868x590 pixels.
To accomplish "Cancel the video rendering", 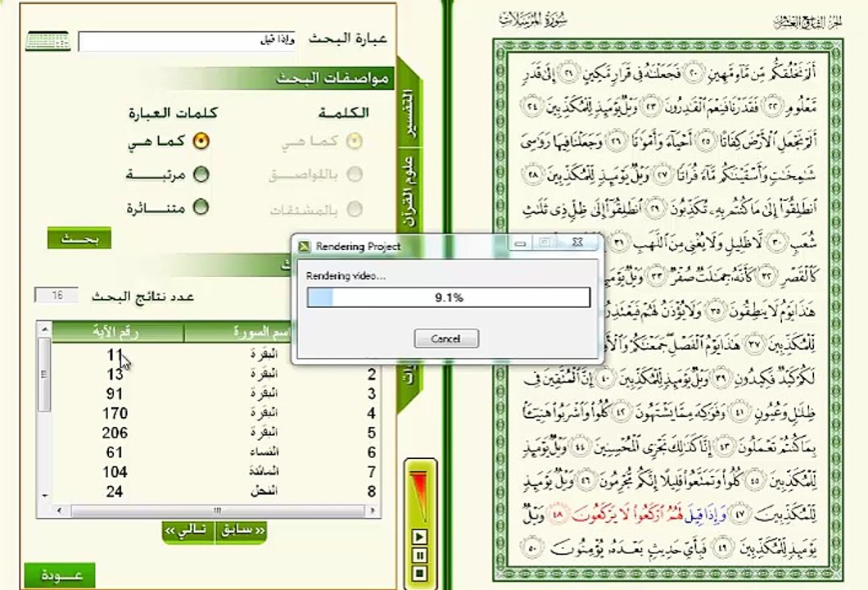I will coord(446,338).
